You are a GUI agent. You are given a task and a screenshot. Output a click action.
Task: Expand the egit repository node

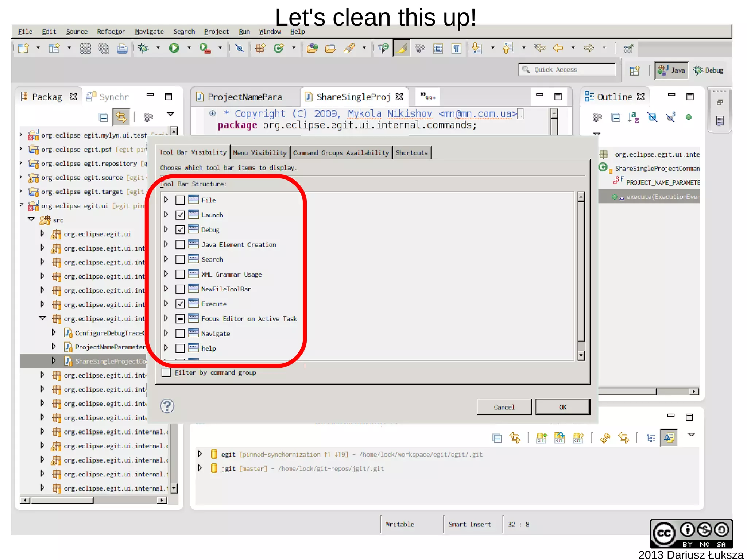click(200, 454)
